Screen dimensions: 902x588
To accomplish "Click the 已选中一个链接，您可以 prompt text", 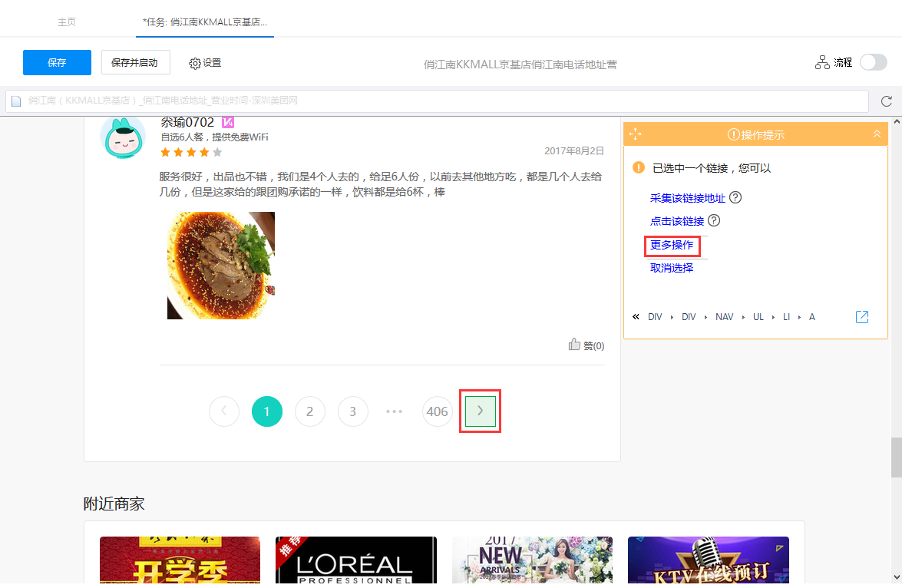I will point(712,168).
